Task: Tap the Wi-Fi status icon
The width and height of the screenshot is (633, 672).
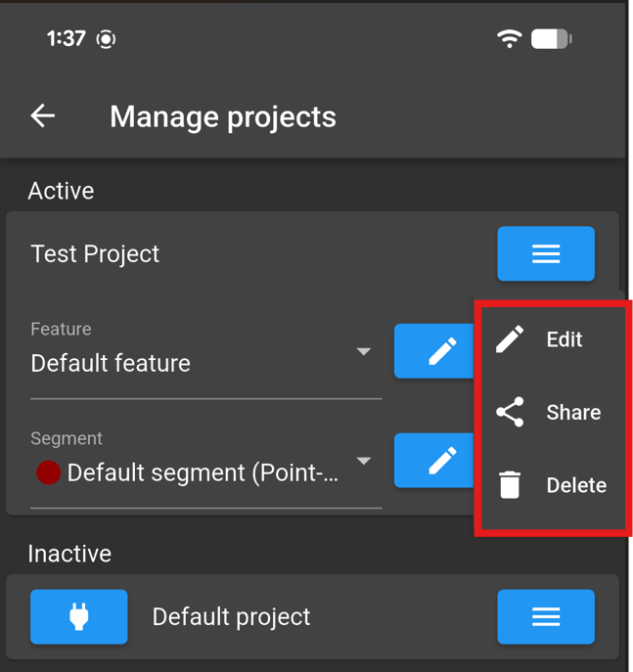Action: pyautogui.click(x=509, y=39)
